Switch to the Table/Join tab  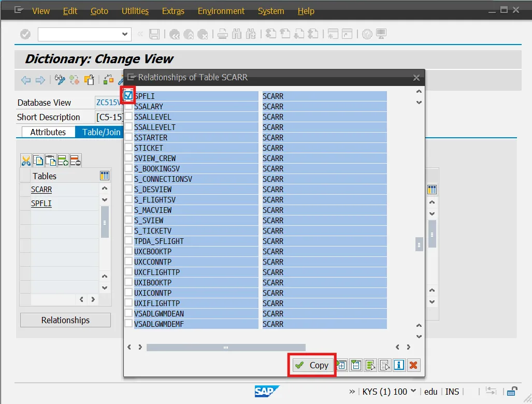click(x=100, y=132)
